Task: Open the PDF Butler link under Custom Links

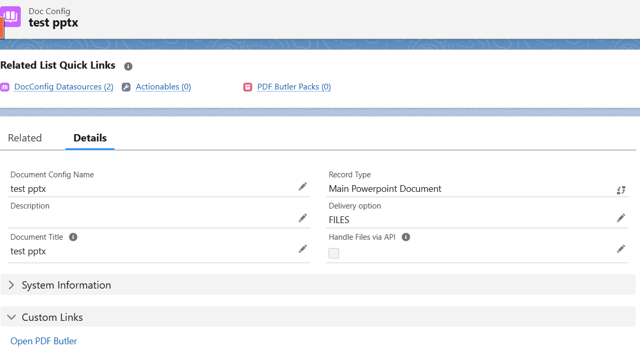Action: point(43,341)
